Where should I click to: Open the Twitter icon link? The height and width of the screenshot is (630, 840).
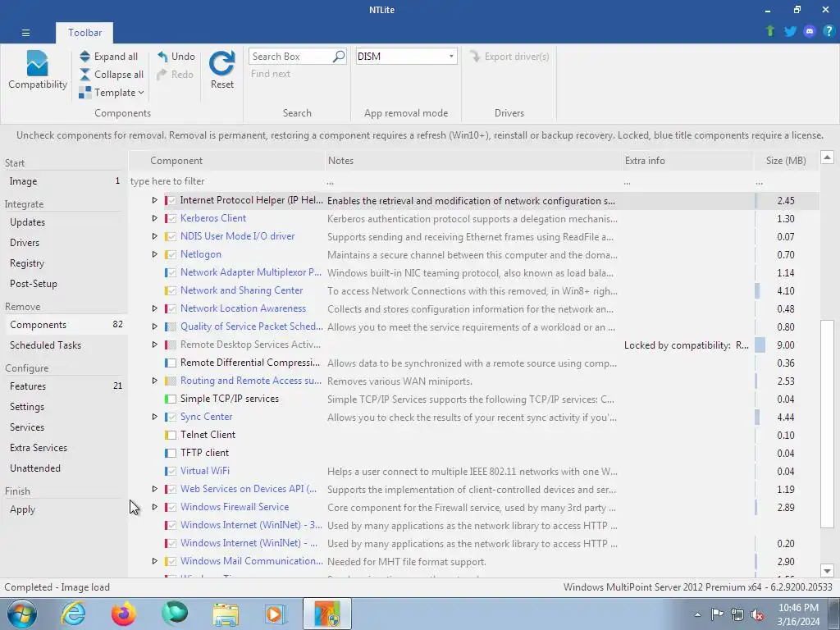click(x=790, y=31)
